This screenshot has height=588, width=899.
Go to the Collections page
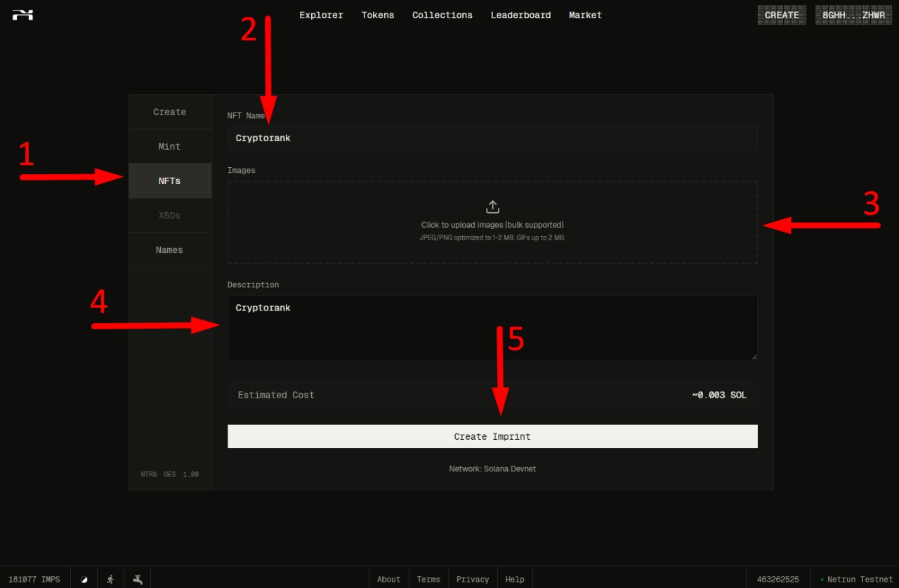(442, 15)
